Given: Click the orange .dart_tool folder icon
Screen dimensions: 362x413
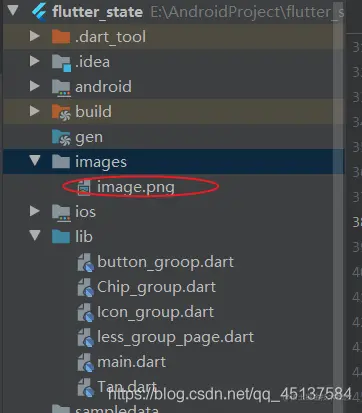Looking at the screenshot, I should (x=61, y=36).
